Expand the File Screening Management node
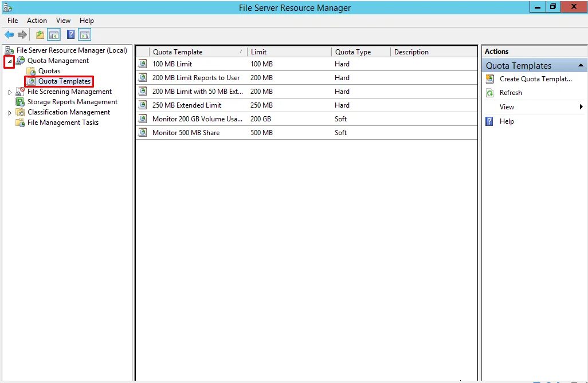The image size is (588, 383). pyautogui.click(x=10, y=92)
